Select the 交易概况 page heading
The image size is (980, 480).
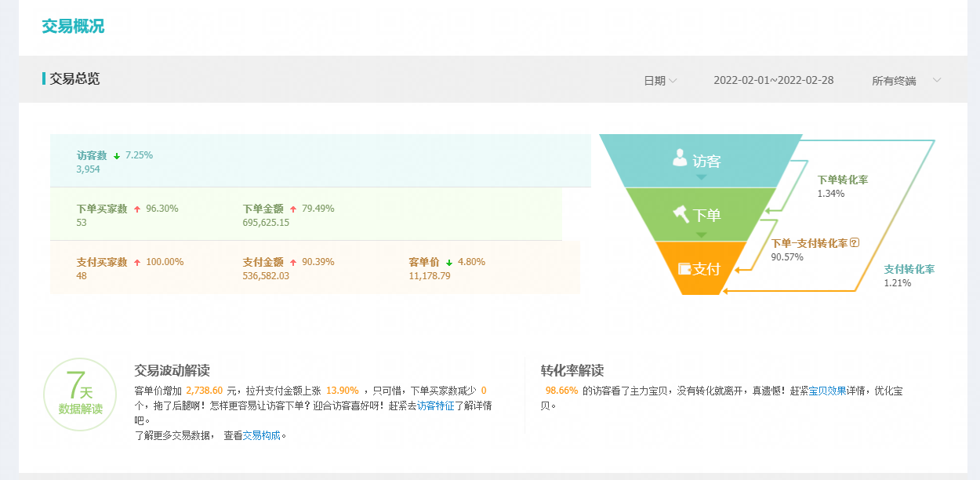coord(73,27)
